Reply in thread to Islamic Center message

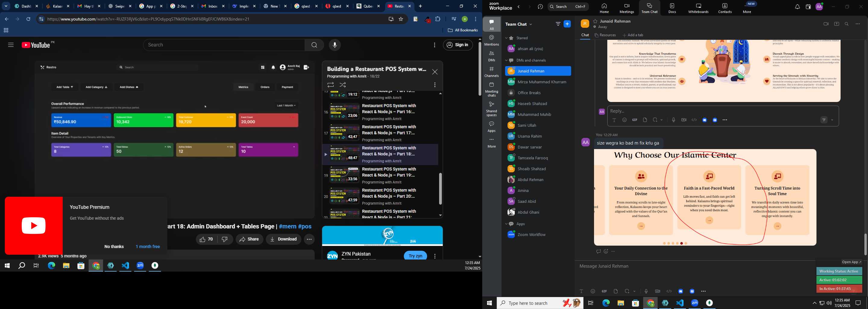[x=598, y=251]
